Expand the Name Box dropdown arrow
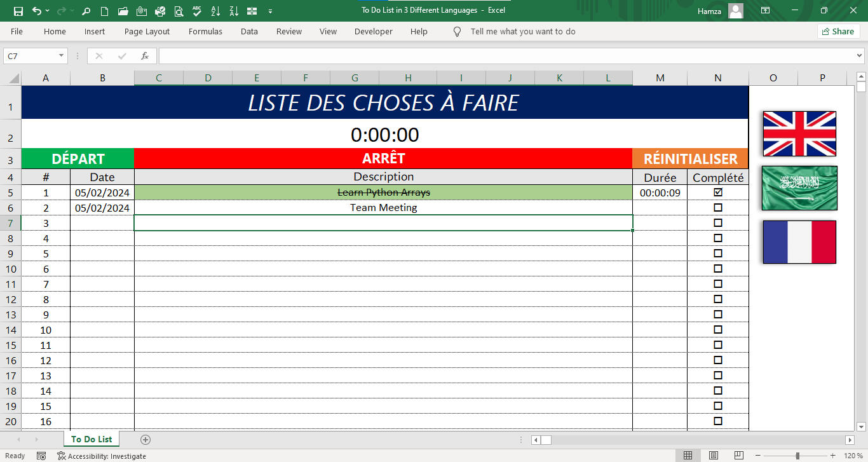This screenshot has width=868, height=462. [62, 56]
